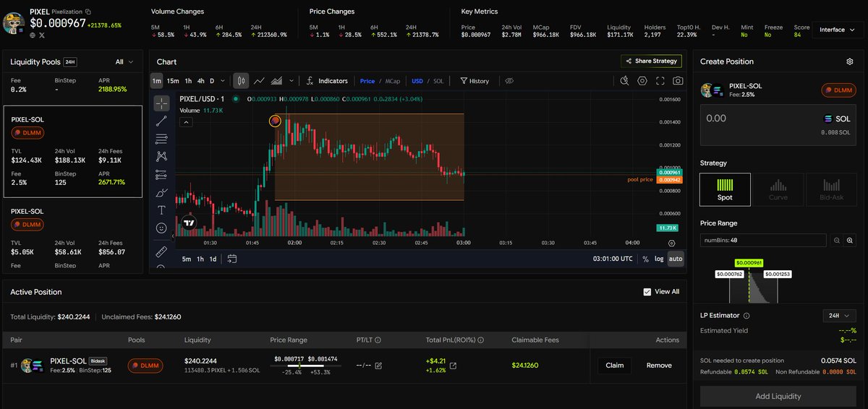Expand more chart styles dropdown
This screenshot has height=409, width=868.
coord(292,81)
